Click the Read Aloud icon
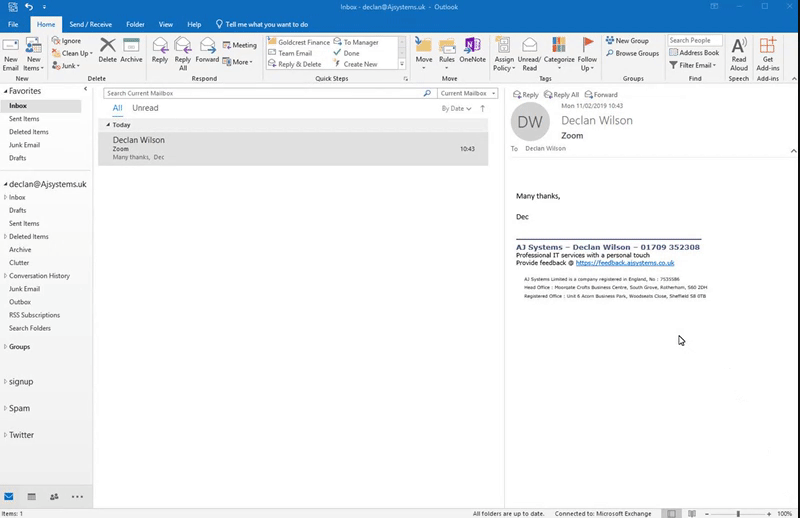 (x=739, y=50)
